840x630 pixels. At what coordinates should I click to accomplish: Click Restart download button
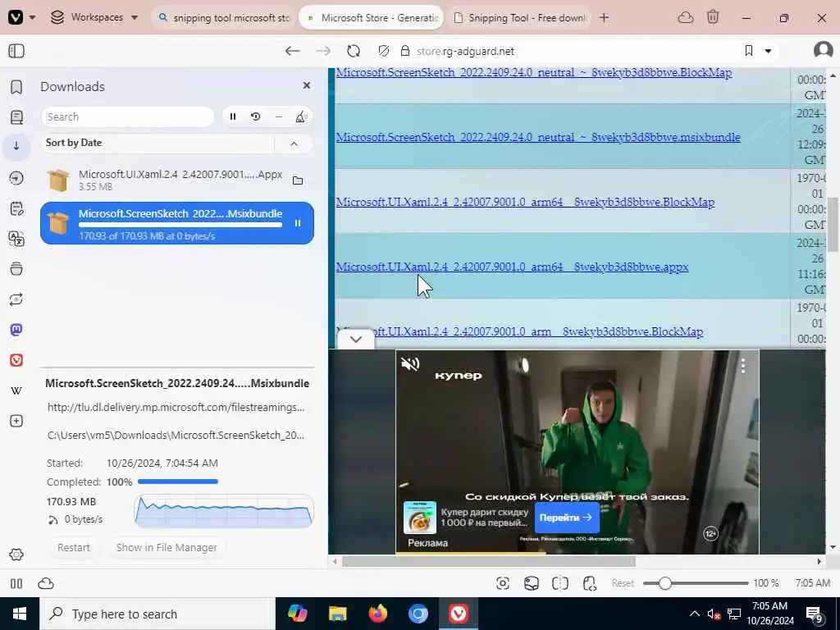pos(74,547)
